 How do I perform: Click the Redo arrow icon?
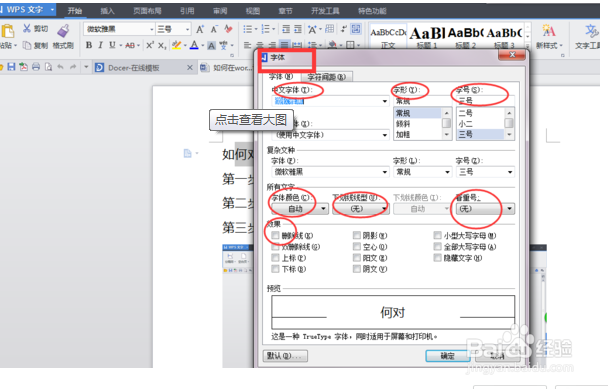click(x=73, y=67)
